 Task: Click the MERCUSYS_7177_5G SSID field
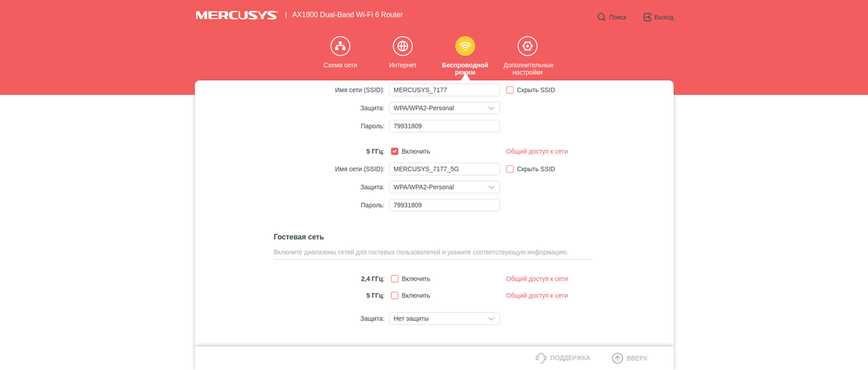tap(444, 169)
